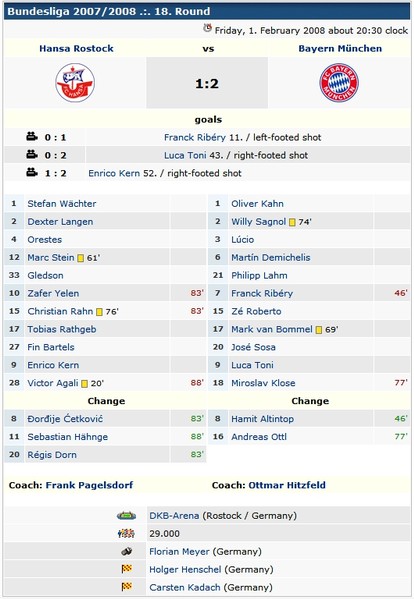This screenshot has width=414, height=599.
Task: Select the Bayern München team name heading
Action: (340, 49)
